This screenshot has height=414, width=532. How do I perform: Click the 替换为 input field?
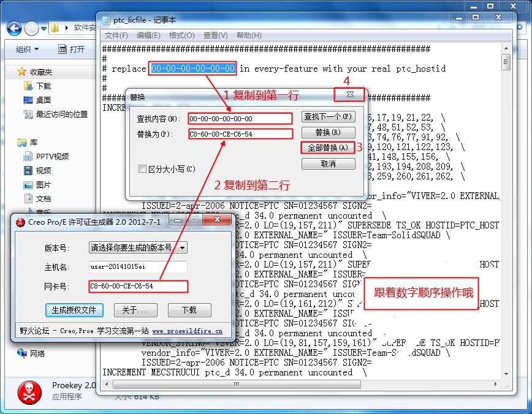[240, 134]
